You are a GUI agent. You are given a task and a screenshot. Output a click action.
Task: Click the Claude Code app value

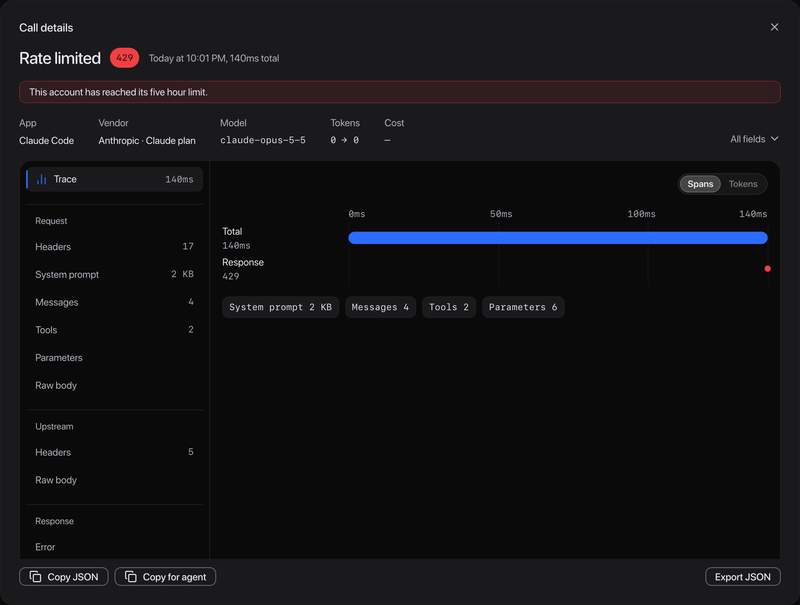(46, 140)
